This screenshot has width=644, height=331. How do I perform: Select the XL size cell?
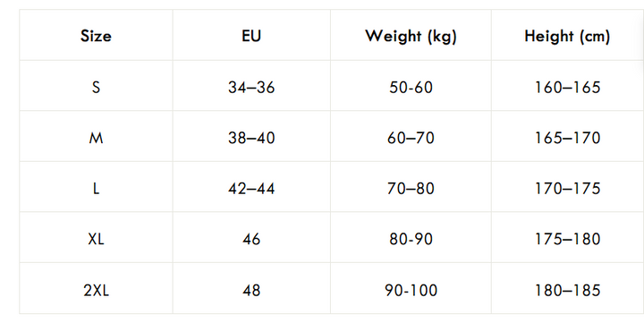pyautogui.click(x=96, y=239)
